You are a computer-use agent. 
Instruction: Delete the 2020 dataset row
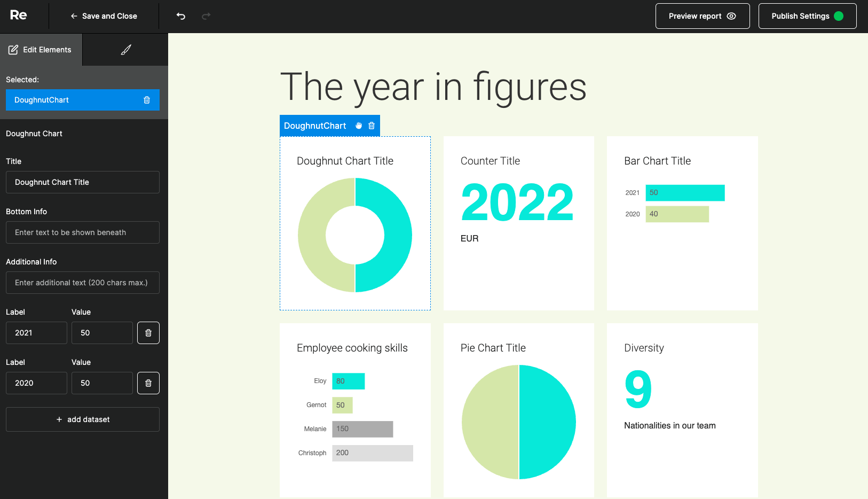[x=148, y=383]
